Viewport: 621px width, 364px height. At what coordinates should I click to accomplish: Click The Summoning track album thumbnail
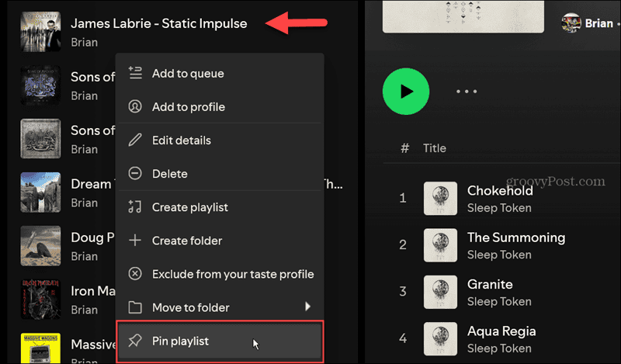coord(440,245)
